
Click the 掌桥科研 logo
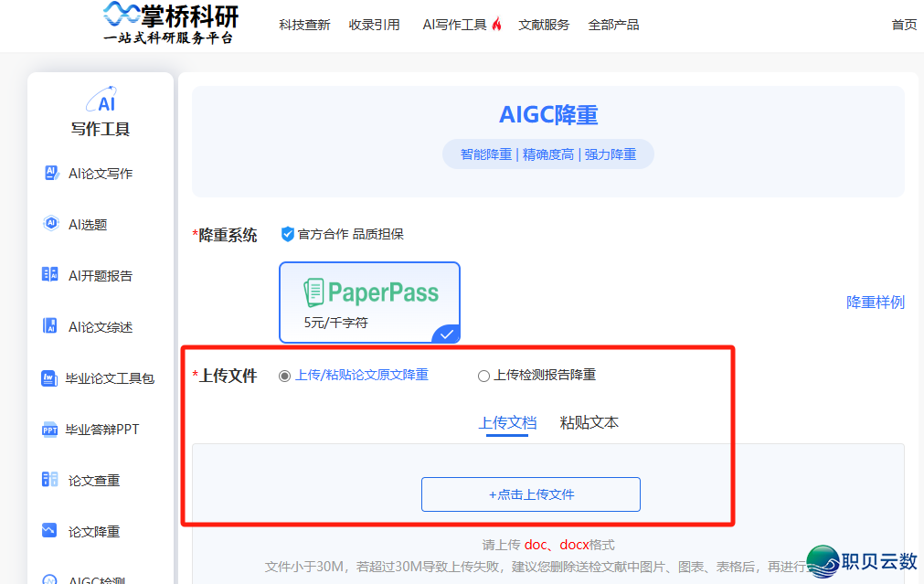[x=171, y=23]
